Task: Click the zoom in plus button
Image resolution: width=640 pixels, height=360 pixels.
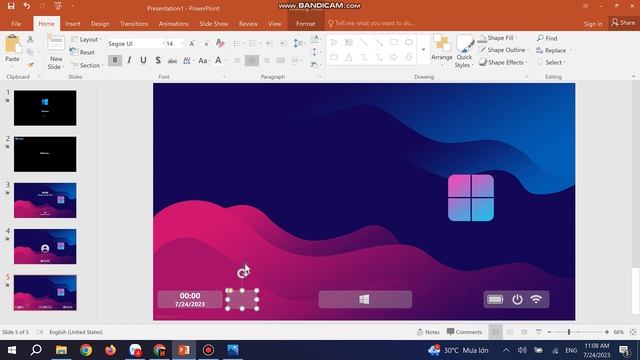Action: click(607, 332)
